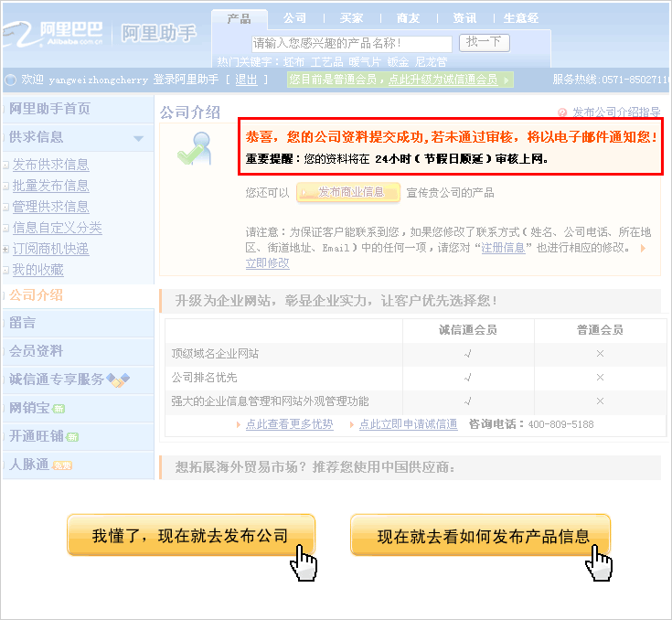Click the green checkmark user icon

[x=195, y=148]
